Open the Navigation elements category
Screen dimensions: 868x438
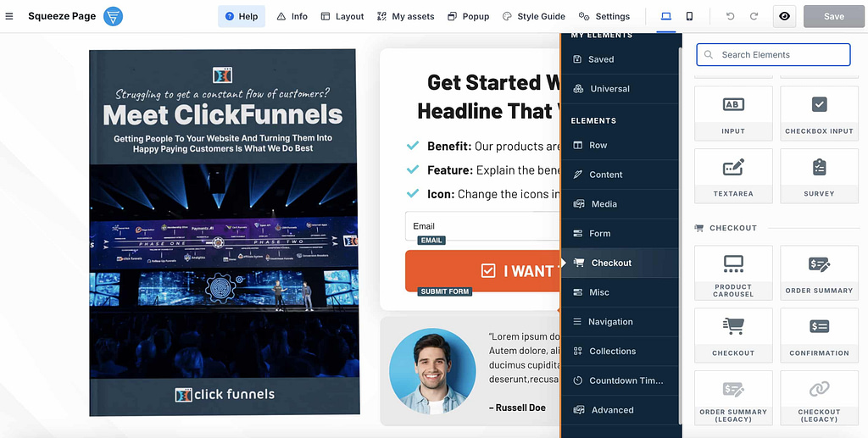click(620, 321)
